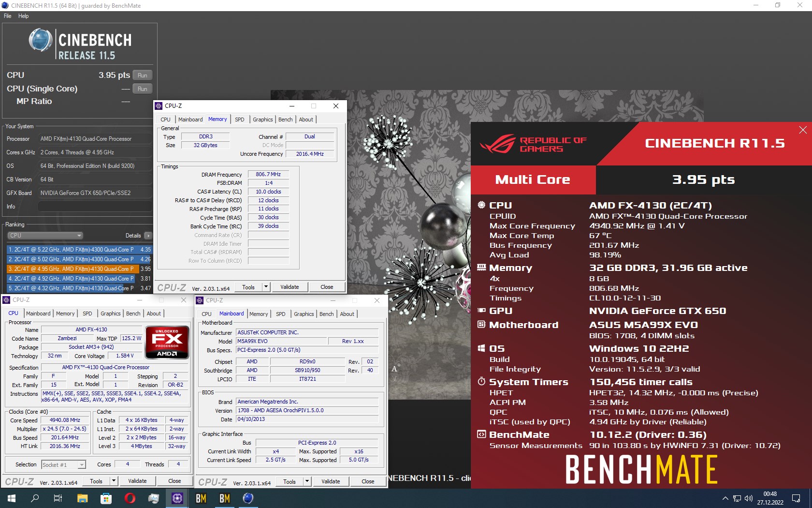Open second BenchMate taskbar icon
The height and width of the screenshot is (508, 812).
coord(225,498)
